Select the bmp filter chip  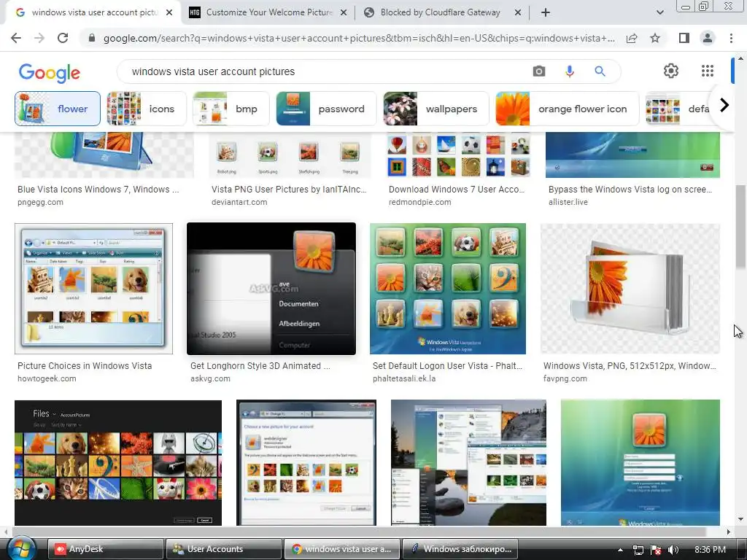(x=231, y=109)
